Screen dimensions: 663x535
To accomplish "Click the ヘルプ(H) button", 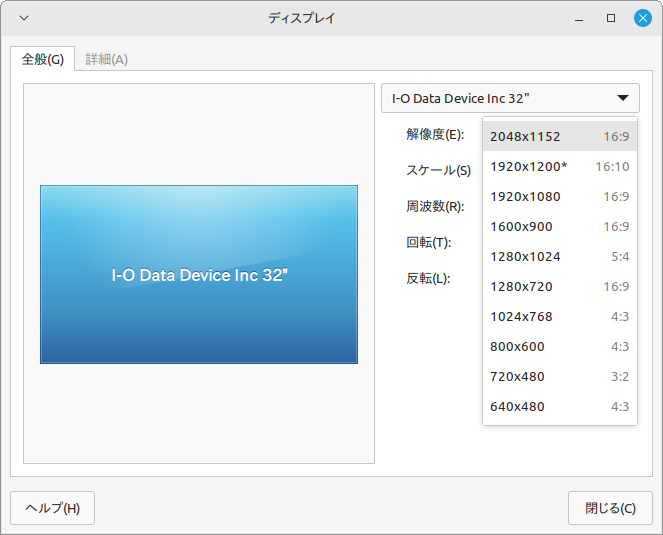I will tap(52, 508).
